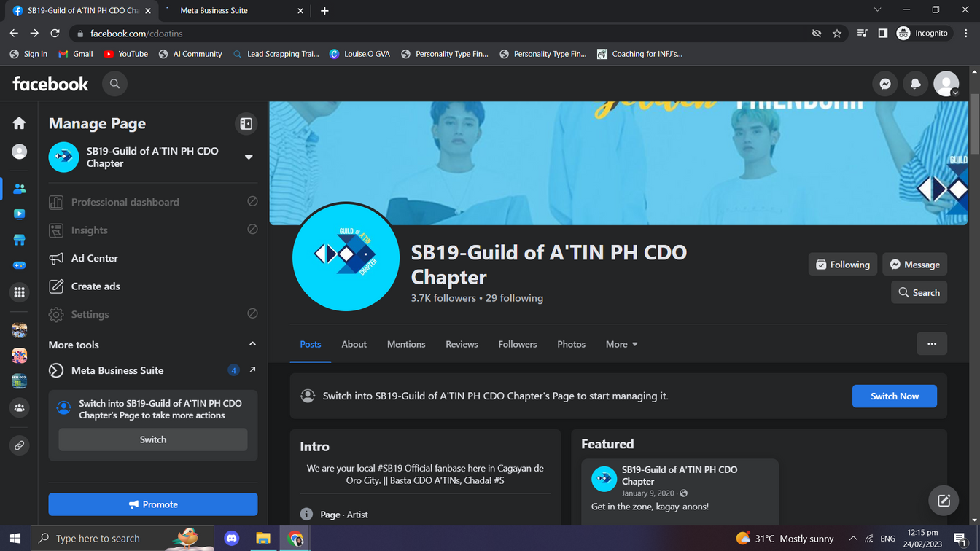This screenshot has width=980, height=551.
Task: Open the Gmail bookmark
Action: (x=76, y=54)
